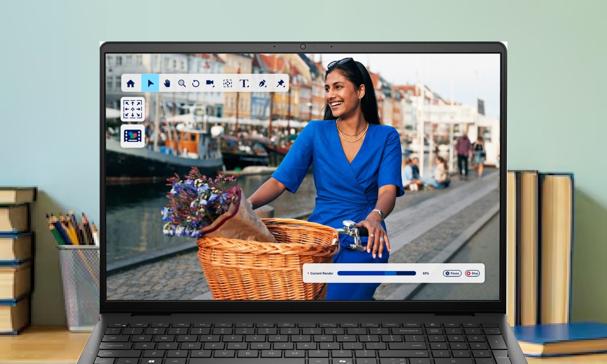Select the Home tool in the toolbar
This screenshot has height=364, width=607.
point(131,84)
